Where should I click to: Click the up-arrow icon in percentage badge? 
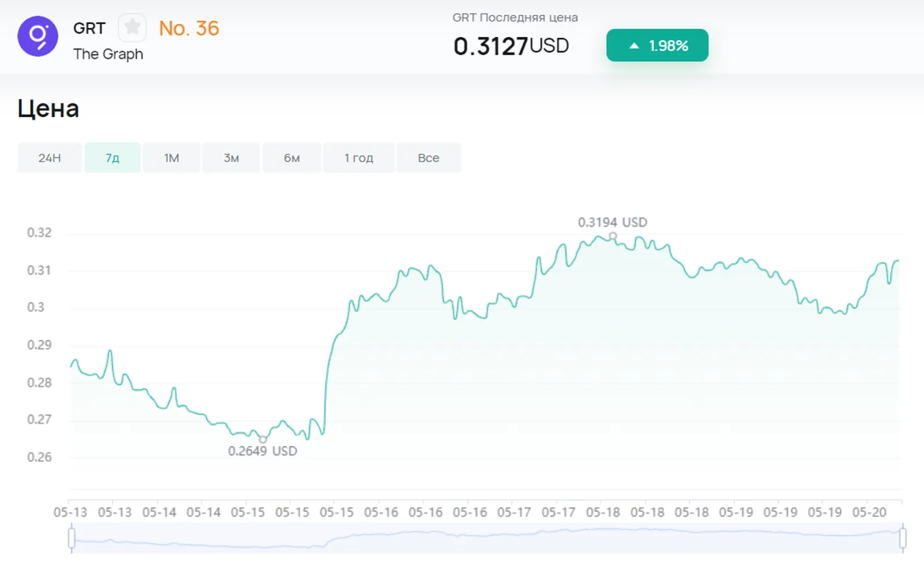(x=634, y=46)
